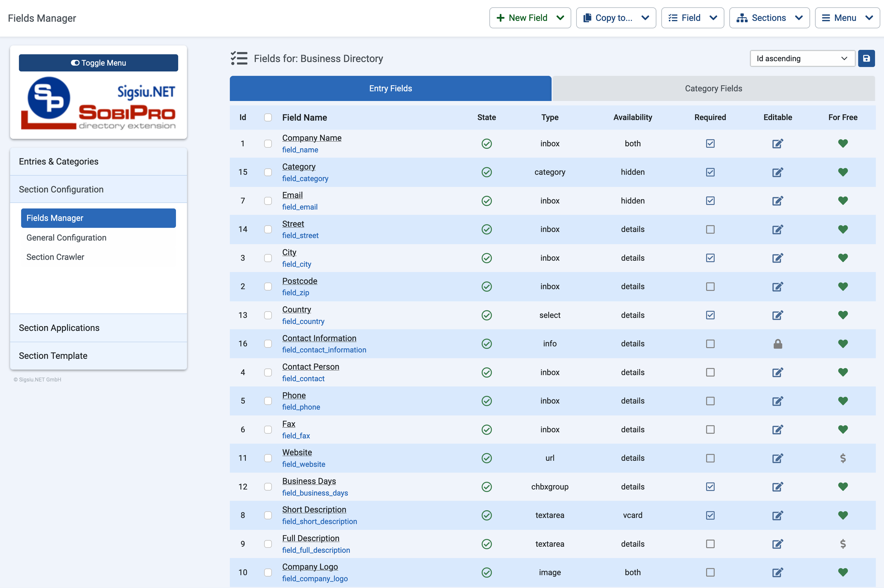Click dollar icon in Full Description row
The image size is (884, 588).
tap(843, 544)
